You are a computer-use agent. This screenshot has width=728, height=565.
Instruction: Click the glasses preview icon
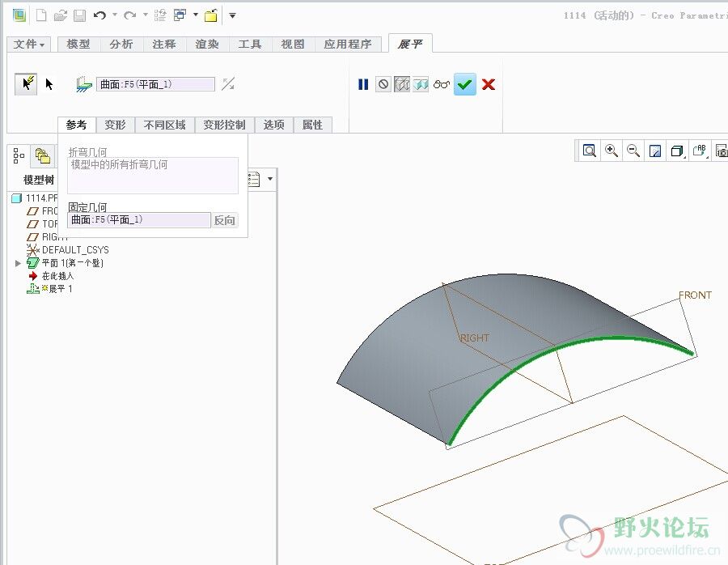click(x=441, y=84)
